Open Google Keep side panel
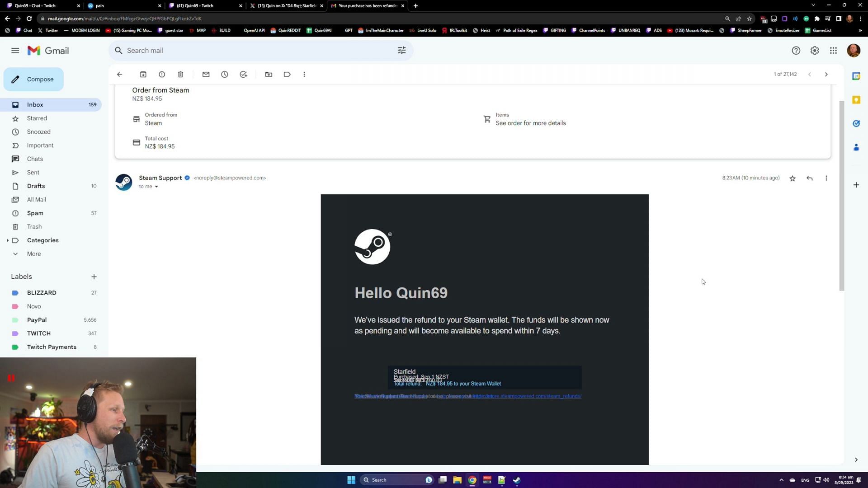The image size is (868, 488). [856, 100]
